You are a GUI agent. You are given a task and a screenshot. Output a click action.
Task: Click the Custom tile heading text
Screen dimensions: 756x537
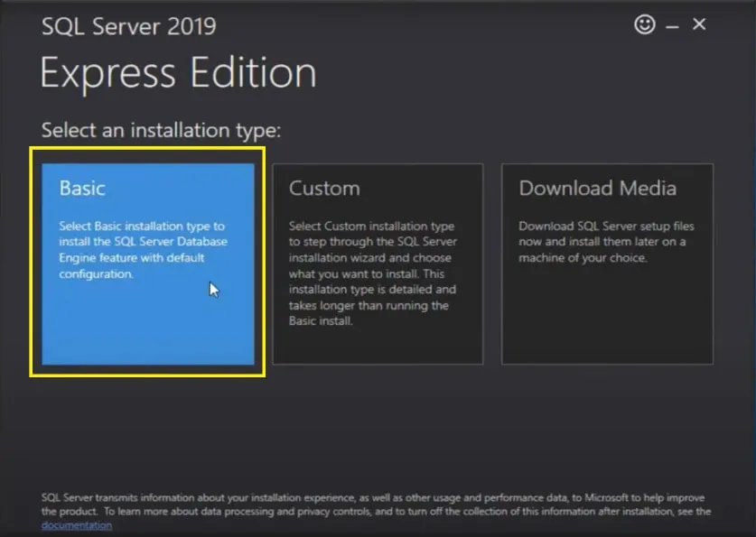324,189
